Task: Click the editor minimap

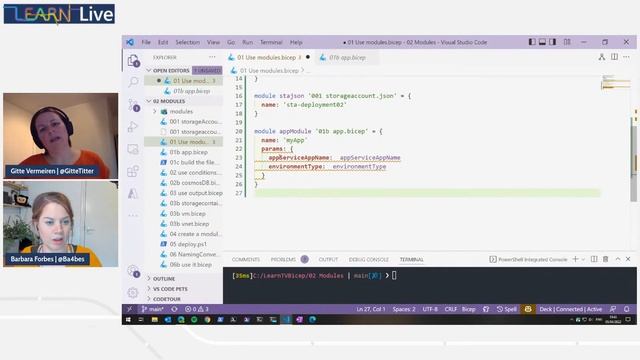Action: tap(615, 83)
